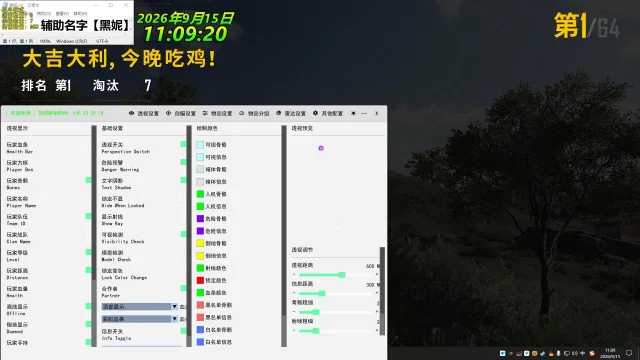The width and height of the screenshot is (640, 360).
Task: Open the dropdown directly below Partner option
Action: [x=140, y=307]
